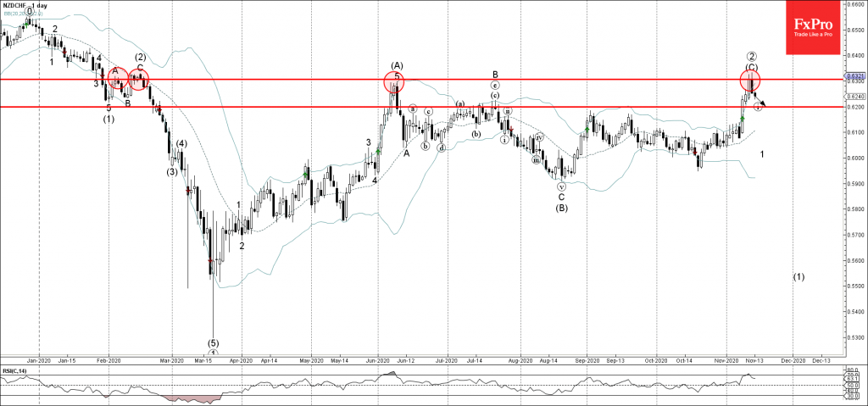This screenshot has height=406, width=868.
Task: Select the red circle around wave A in February
Action: pos(117,81)
